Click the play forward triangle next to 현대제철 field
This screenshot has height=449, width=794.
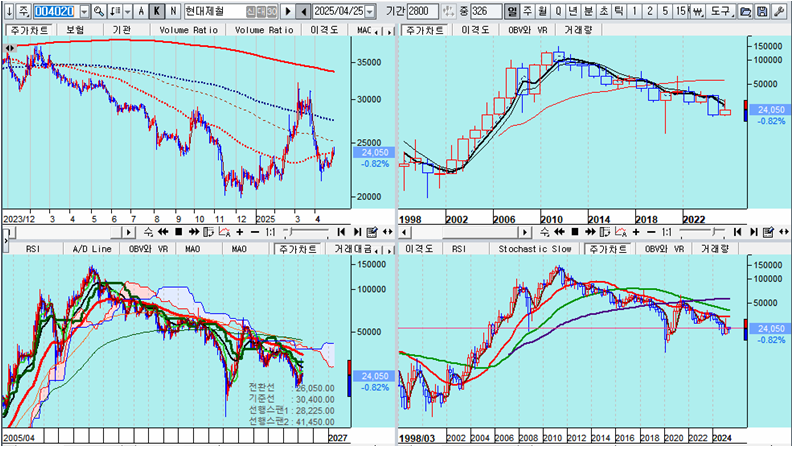pyautogui.click(x=288, y=11)
